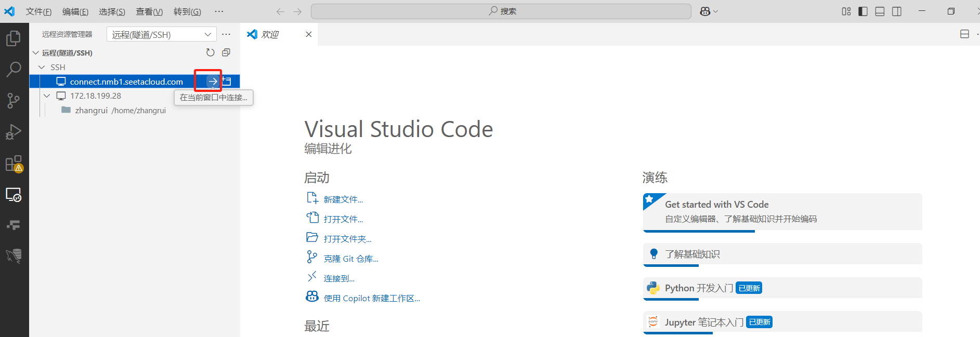Click the new file icon in 启动 list
Image resolution: width=980 pixels, height=337 pixels.
click(312, 198)
